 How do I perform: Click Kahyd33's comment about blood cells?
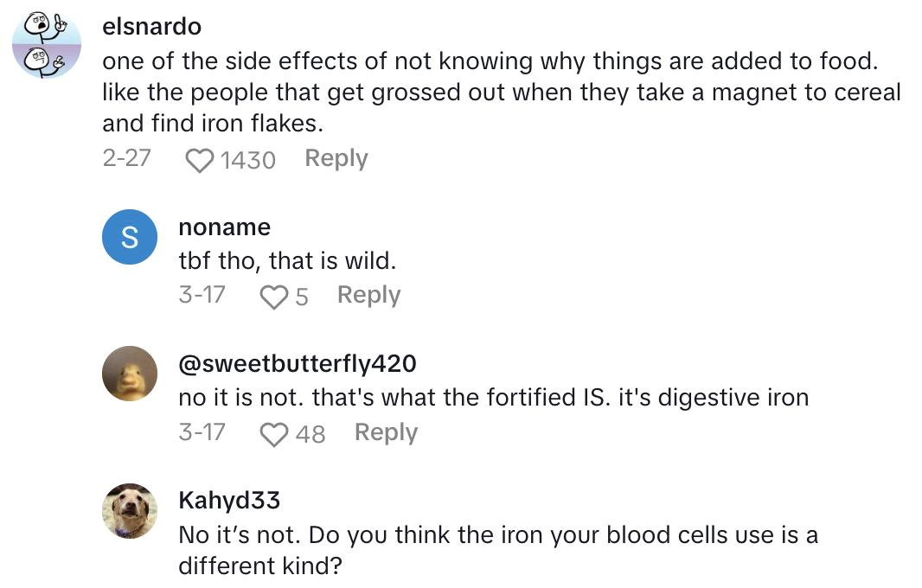point(497,550)
